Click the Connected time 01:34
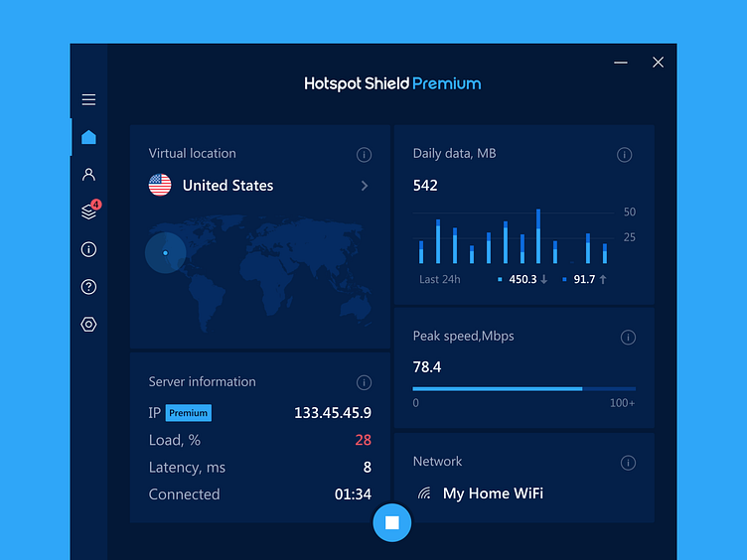The width and height of the screenshot is (747, 560). (353, 494)
